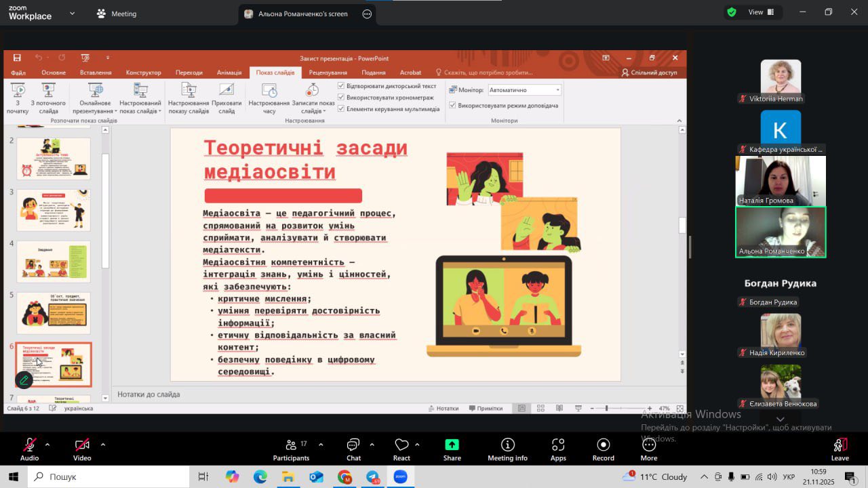Open the Рецензування ribbon tab
This screenshot has height=488, width=868.
click(328, 73)
